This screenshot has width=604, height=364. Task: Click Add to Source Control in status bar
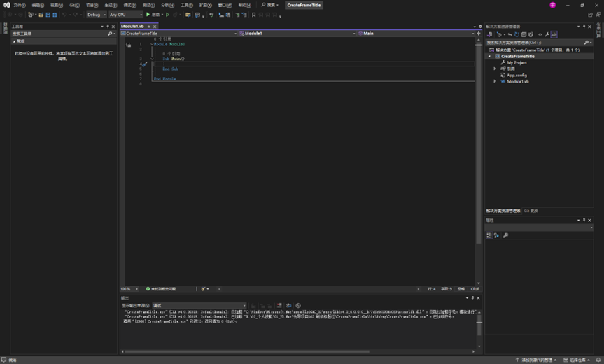tap(536, 360)
